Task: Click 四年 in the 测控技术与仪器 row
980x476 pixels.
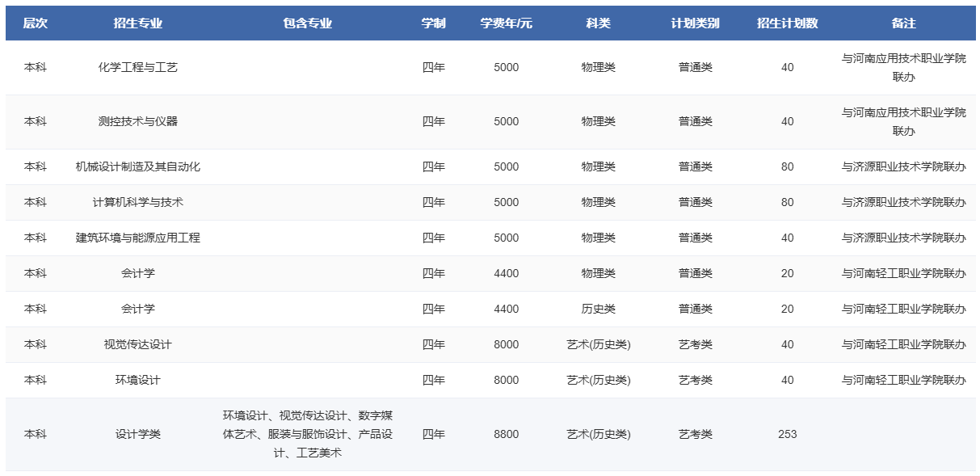Action: (434, 121)
